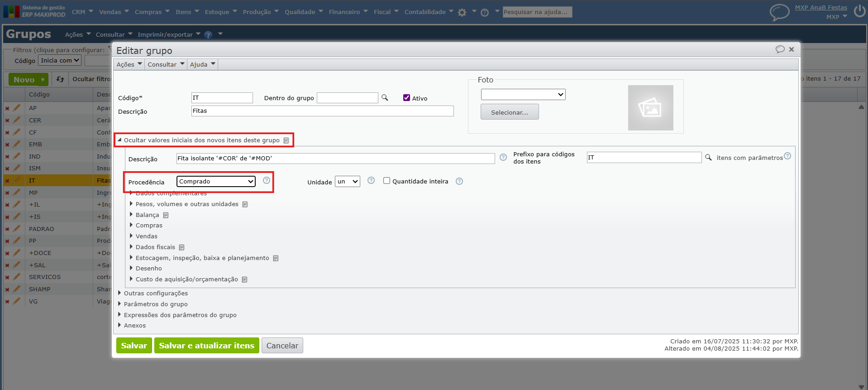868x390 pixels.
Task: Click the edit pencil icon for row MP
Action: (17, 193)
